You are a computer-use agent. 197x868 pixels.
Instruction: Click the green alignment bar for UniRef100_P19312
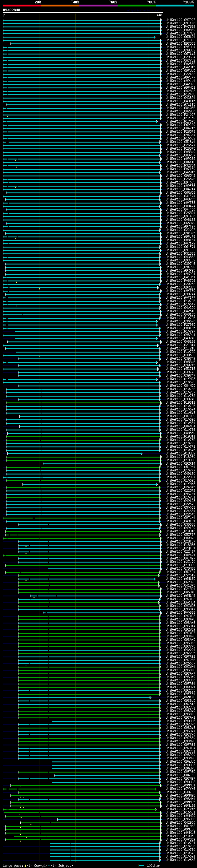[x=84, y=403]
